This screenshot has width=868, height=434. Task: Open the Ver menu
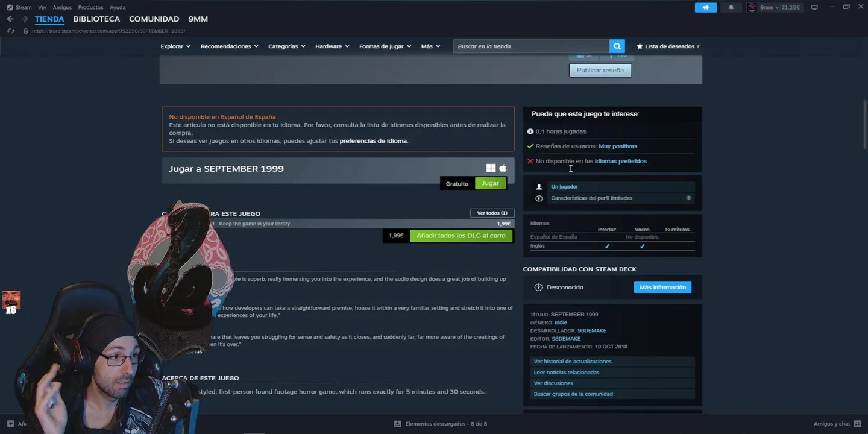point(42,7)
